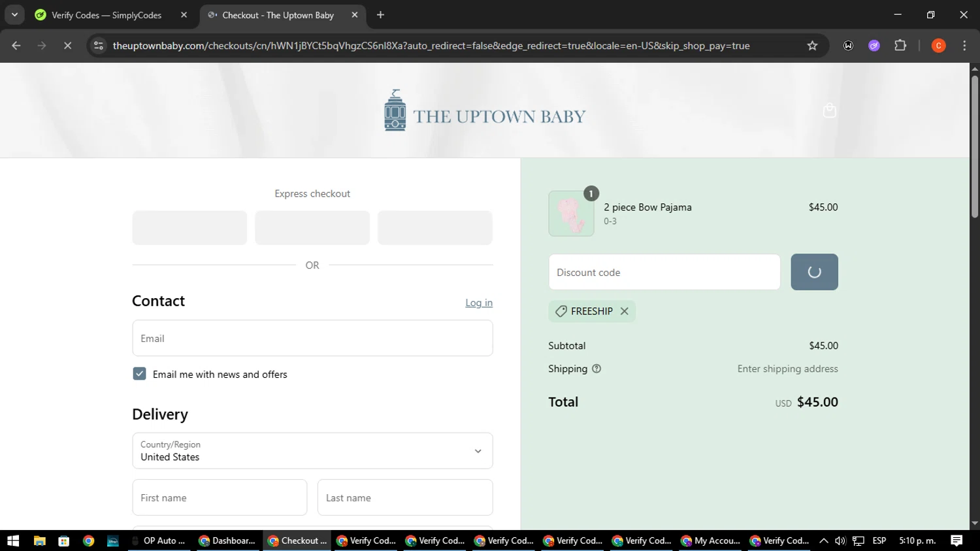Image resolution: width=980 pixels, height=551 pixels.
Task: Click the Subtotal label
Action: coord(567,346)
